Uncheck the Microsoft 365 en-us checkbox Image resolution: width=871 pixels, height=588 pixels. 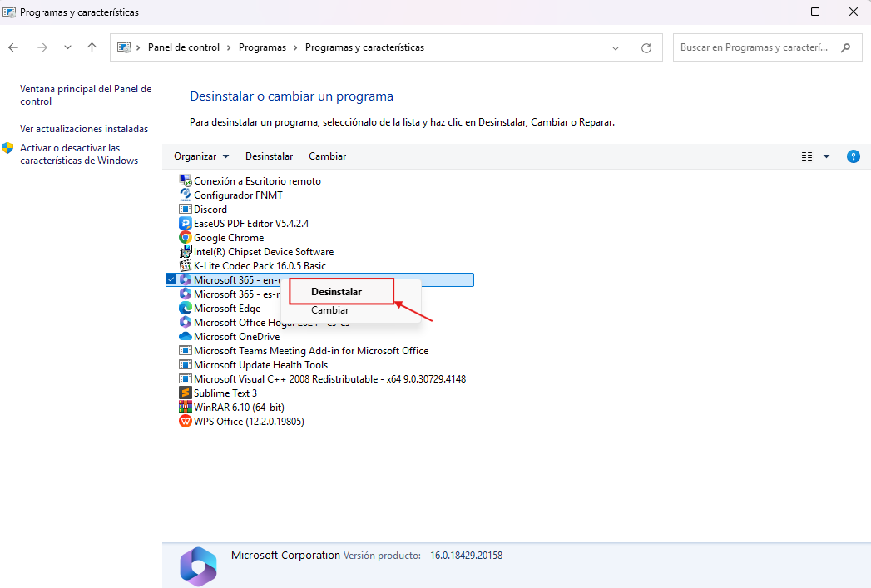(x=171, y=279)
